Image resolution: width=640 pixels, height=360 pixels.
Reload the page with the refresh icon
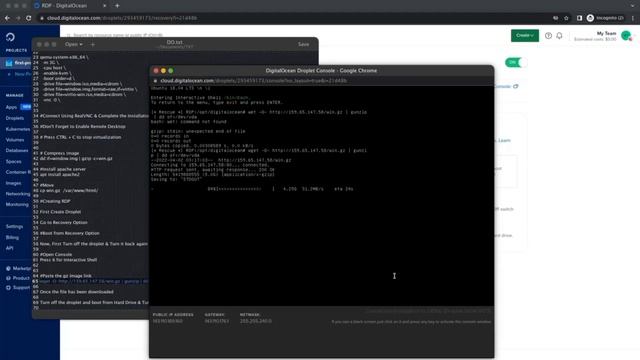(29, 18)
